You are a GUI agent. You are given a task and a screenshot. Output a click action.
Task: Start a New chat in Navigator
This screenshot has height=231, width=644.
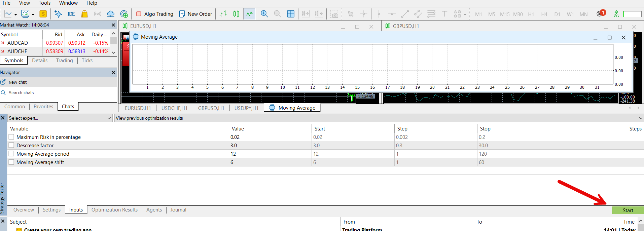coord(17,82)
